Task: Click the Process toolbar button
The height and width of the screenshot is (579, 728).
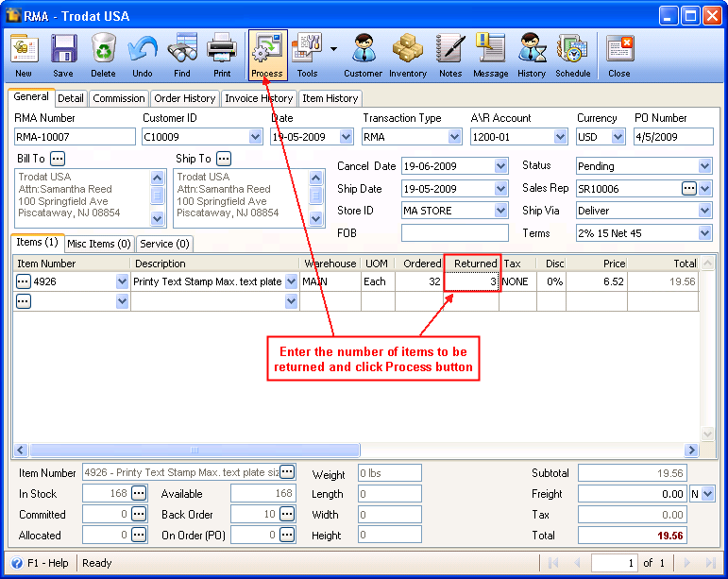Action: point(267,55)
